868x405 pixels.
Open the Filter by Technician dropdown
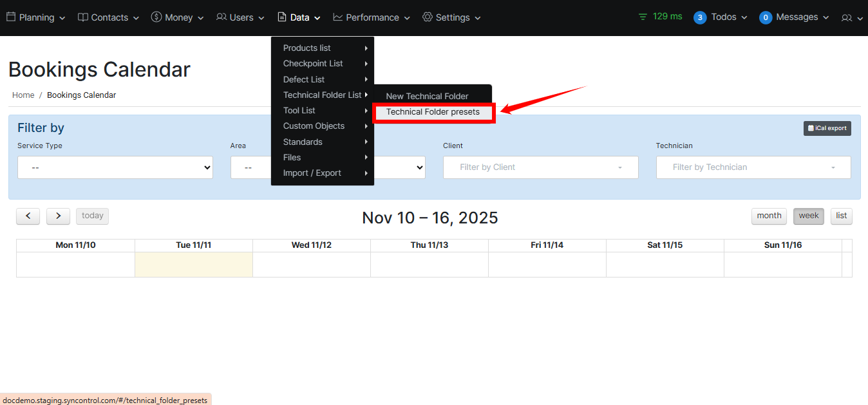tap(753, 167)
